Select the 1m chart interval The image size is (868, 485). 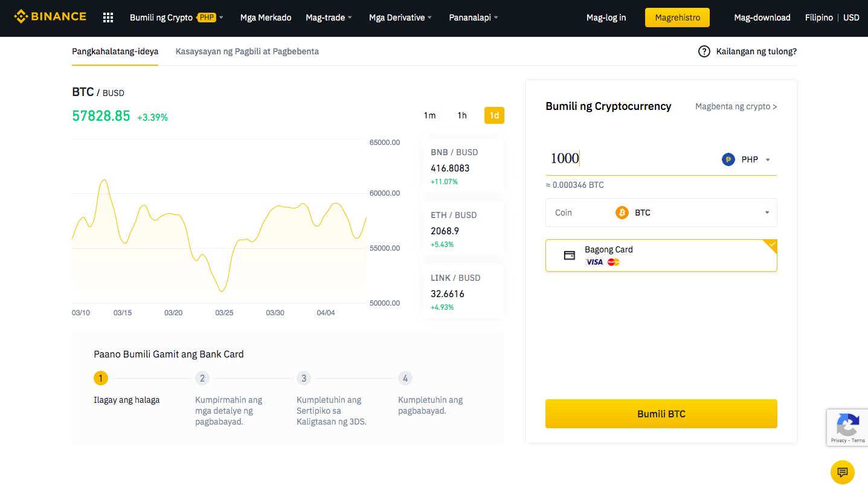coord(429,115)
